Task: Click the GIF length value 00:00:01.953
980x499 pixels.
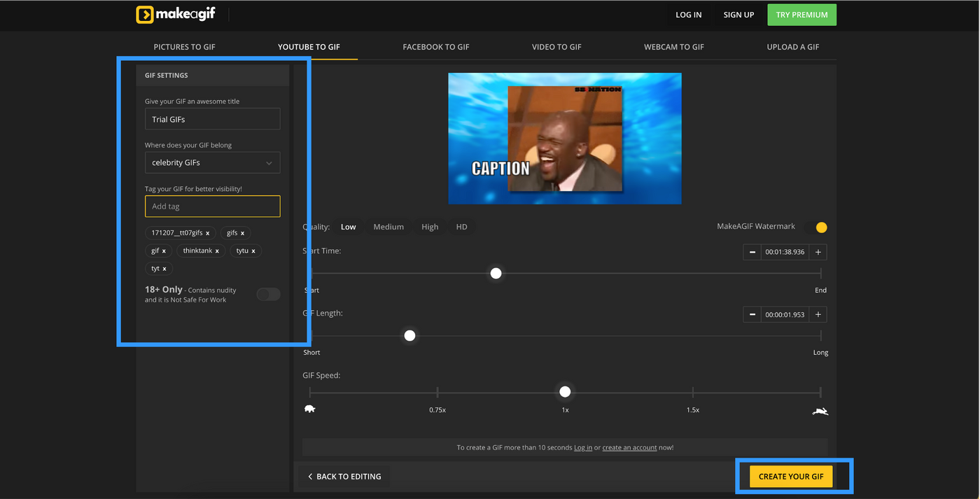Action: point(785,314)
